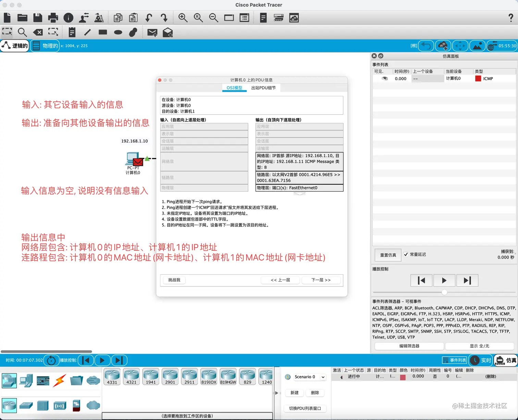The width and height of the screenshot is (518, 420).
Task: Play from bottom bar playback controls
Action: (102, 360)
